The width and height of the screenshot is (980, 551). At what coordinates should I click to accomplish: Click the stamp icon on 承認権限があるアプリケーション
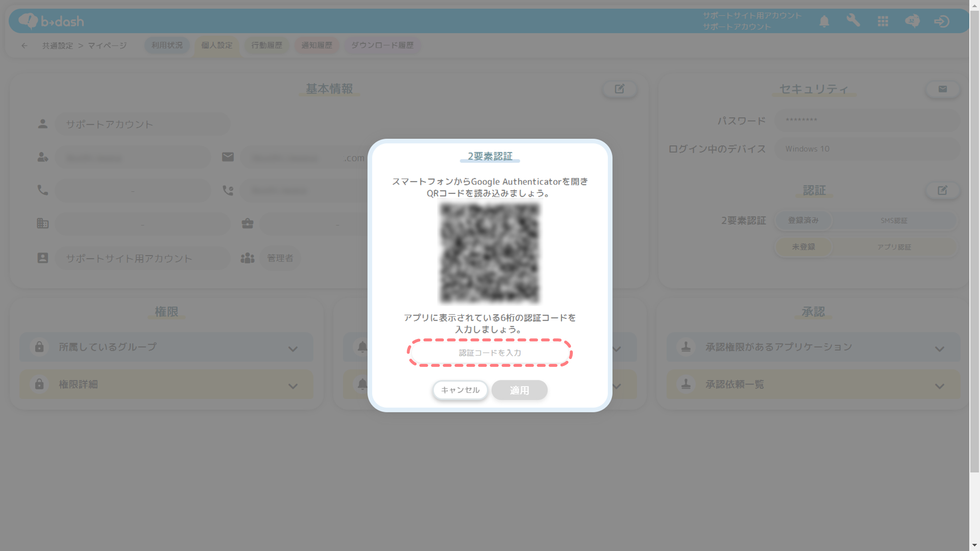point(686,347)
